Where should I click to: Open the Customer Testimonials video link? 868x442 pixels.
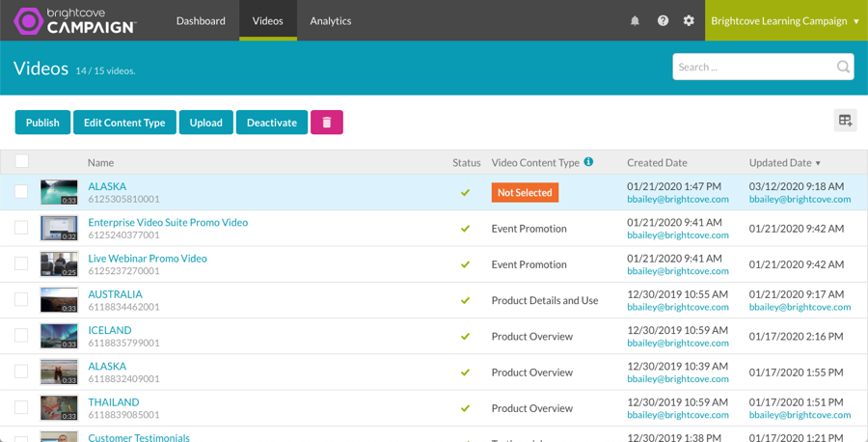pos(139,437)
